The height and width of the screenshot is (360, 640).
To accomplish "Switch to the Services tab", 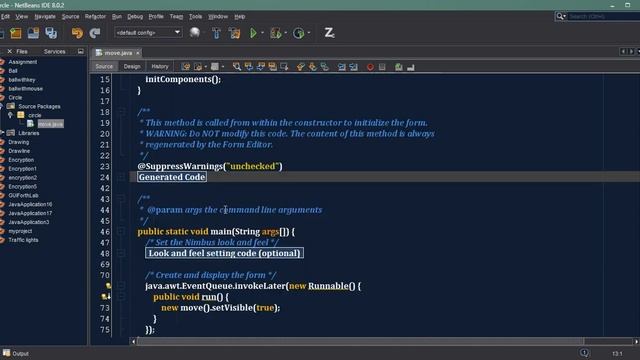I will [x=54, y=52].
